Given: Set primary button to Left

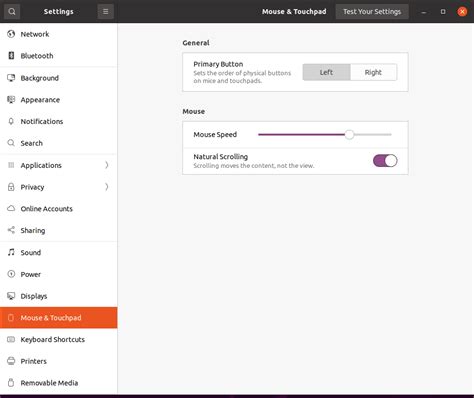Looking at the screenshot, I should [x=326, y=72].
